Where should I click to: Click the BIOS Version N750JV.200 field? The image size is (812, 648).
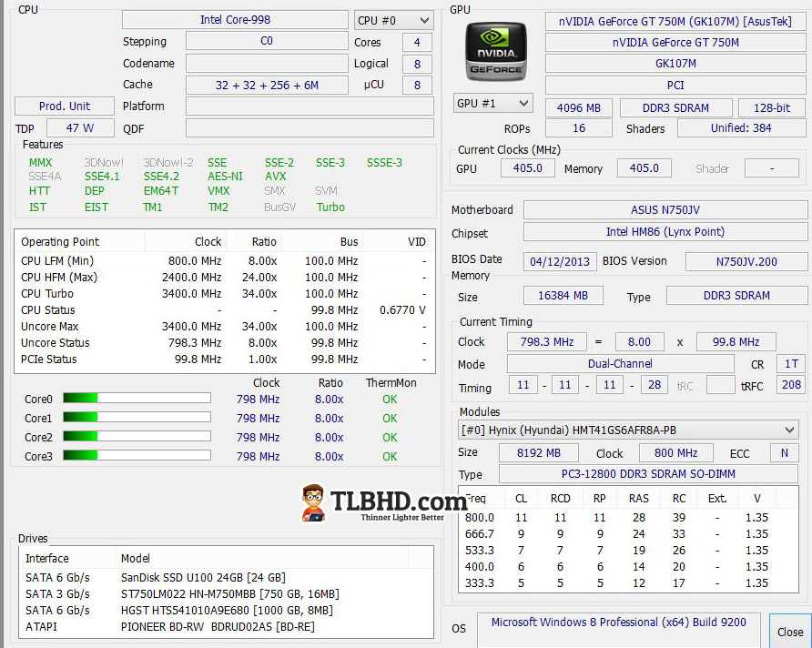click(x=746, y=261)
